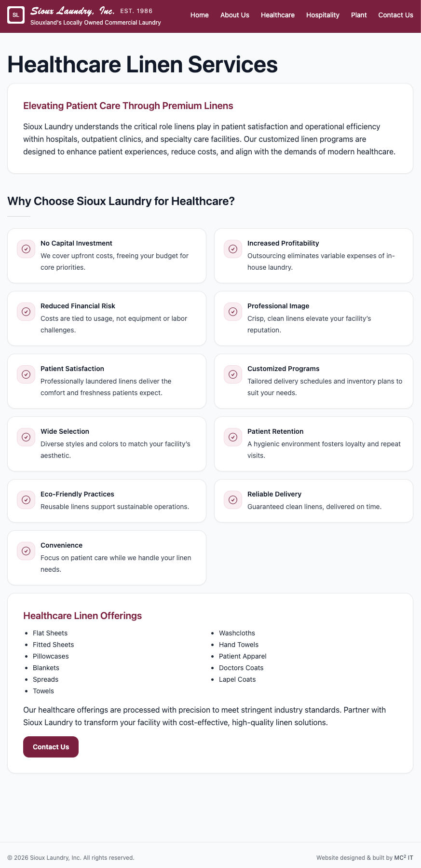Click the Eco-Friendly Practices checkmark badge
The width and height of the screenshot is (421, 868).
(26, 500)
